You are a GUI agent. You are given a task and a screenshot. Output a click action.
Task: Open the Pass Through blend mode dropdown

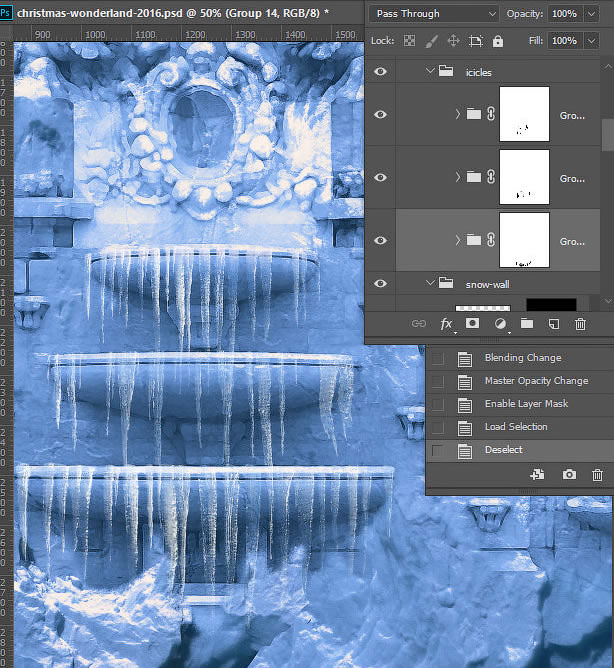click(434, 14)
